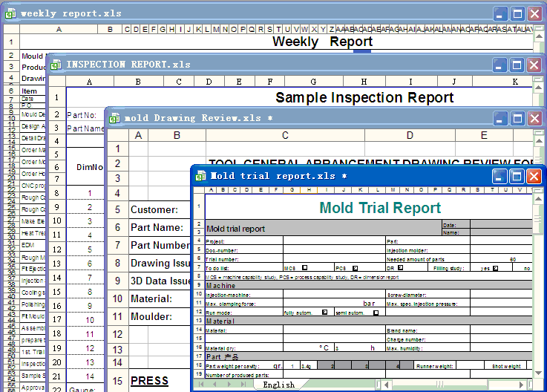Toggle the PCS checkbox
This screenshot has width=547, height=392.
pos(355,268)
